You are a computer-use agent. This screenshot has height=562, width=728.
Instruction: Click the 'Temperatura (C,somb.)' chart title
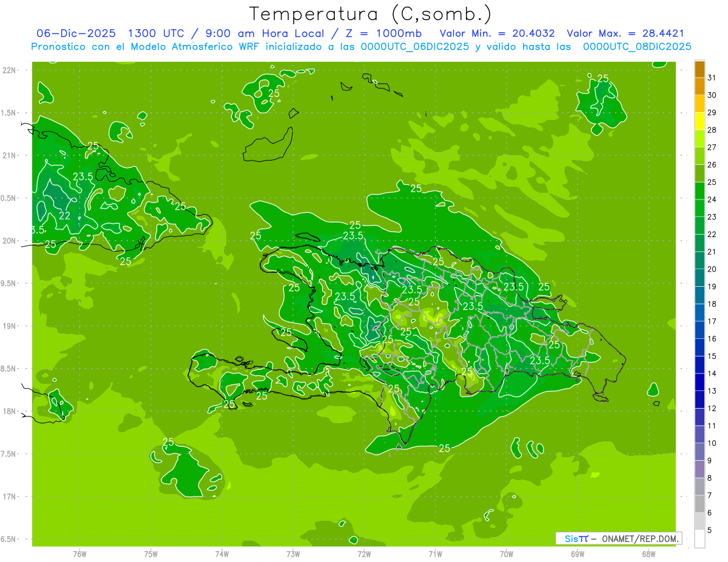coord(370,14)
